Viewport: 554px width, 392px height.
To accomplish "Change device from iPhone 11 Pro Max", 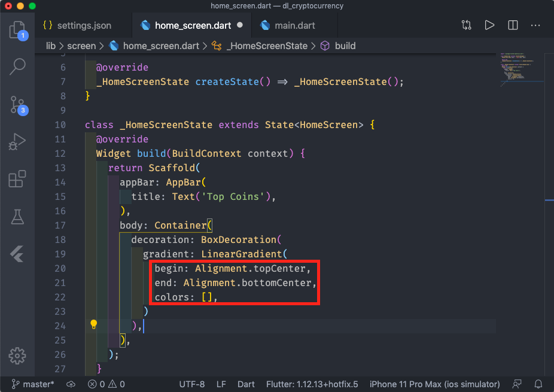I will [x=434, y=384].
